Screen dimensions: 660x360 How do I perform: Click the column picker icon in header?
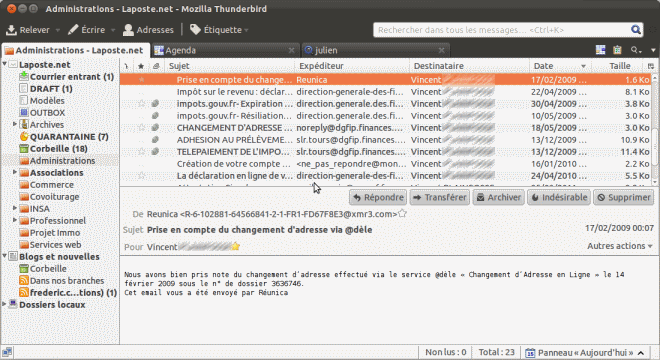click(651, 66)
